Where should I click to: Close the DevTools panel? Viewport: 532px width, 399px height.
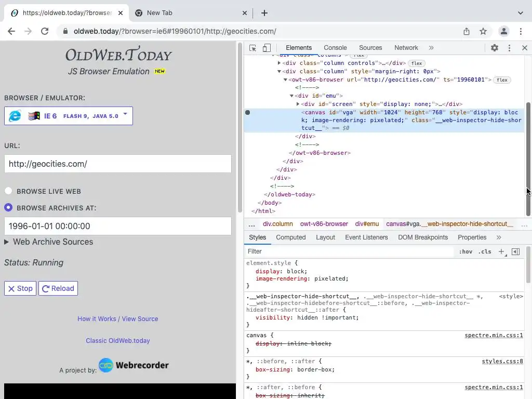pyautogui.click(x=525, y=48)
